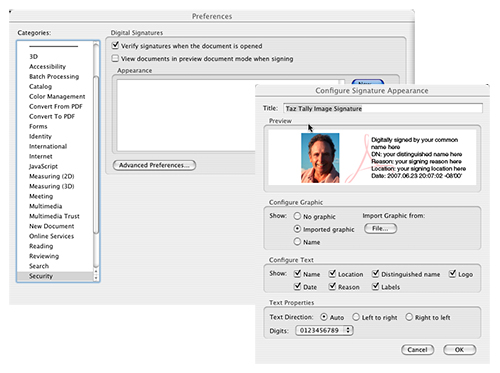Viewport: 500px width, 373px height.
Task: Set text direction Right to left
Action: (409, 317)
